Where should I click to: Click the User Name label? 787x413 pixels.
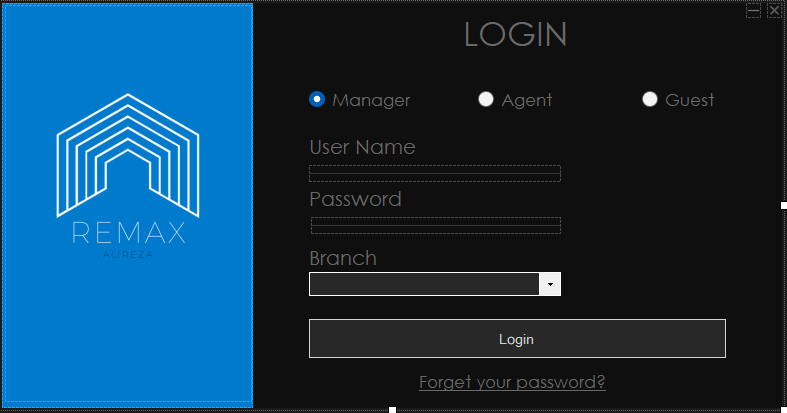click(362, 148)
